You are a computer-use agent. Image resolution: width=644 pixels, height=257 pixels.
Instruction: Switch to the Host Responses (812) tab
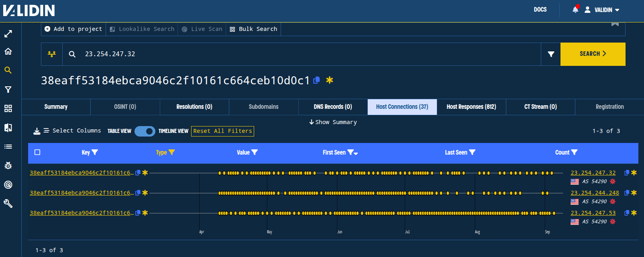point(471,107)
